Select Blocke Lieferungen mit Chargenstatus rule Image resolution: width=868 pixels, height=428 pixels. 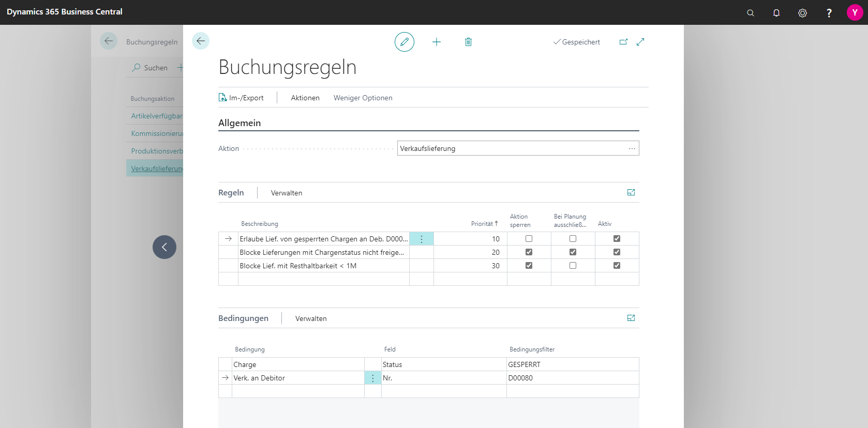tap(324, 252)
